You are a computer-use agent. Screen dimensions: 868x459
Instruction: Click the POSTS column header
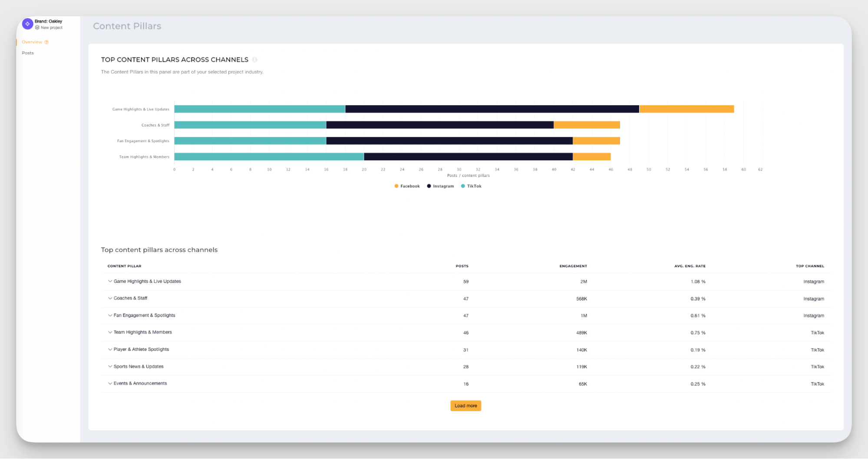point(462,266)
